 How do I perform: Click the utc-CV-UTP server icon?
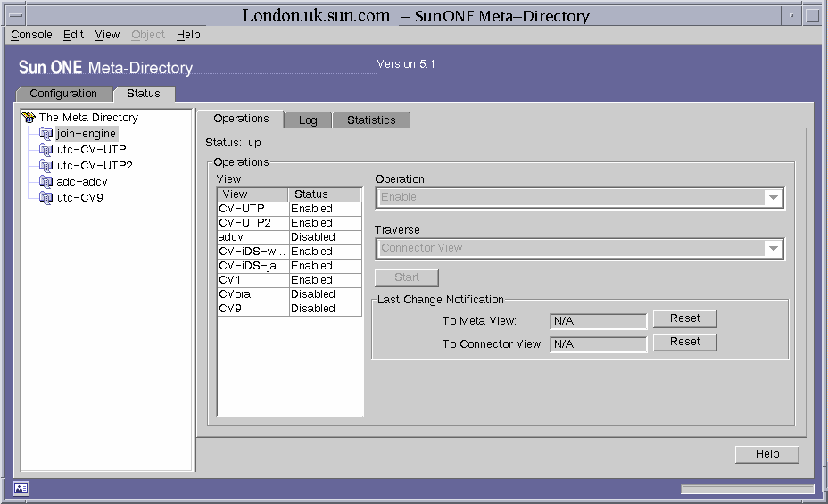point(46,150)
